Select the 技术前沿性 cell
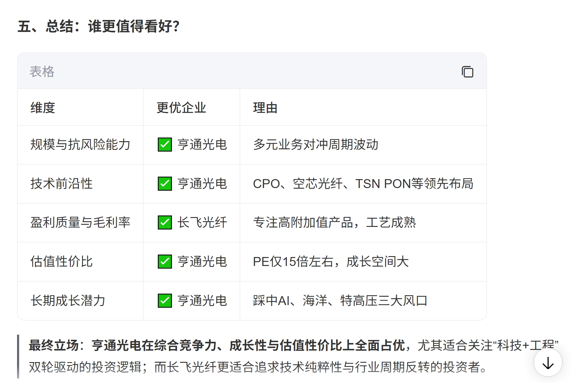588x383 pixels. pyautogui.click(x=62, y=184)
